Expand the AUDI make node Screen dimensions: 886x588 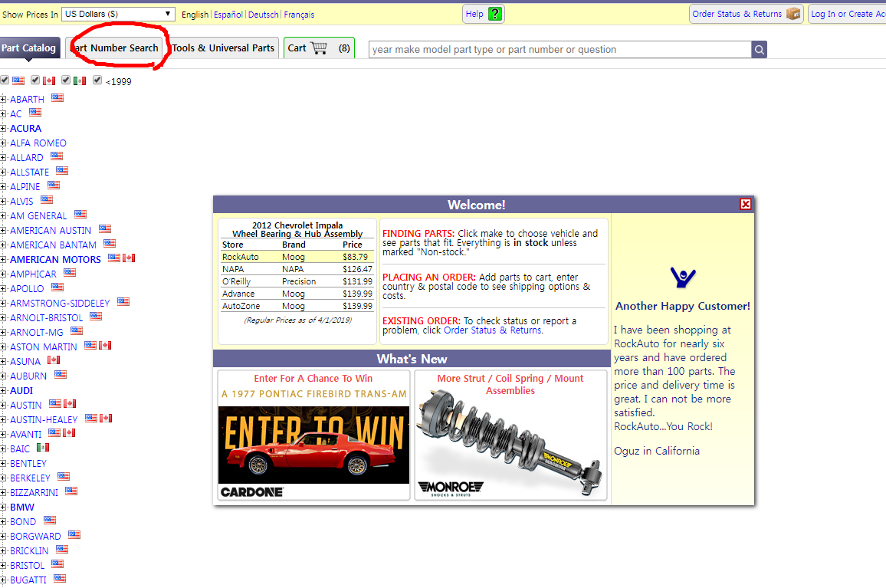tap(3, 391)
